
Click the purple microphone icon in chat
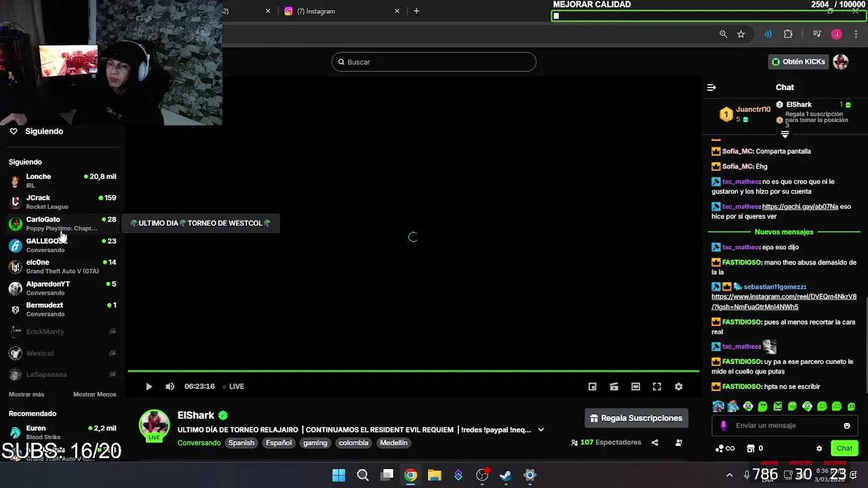coord(724,426)
